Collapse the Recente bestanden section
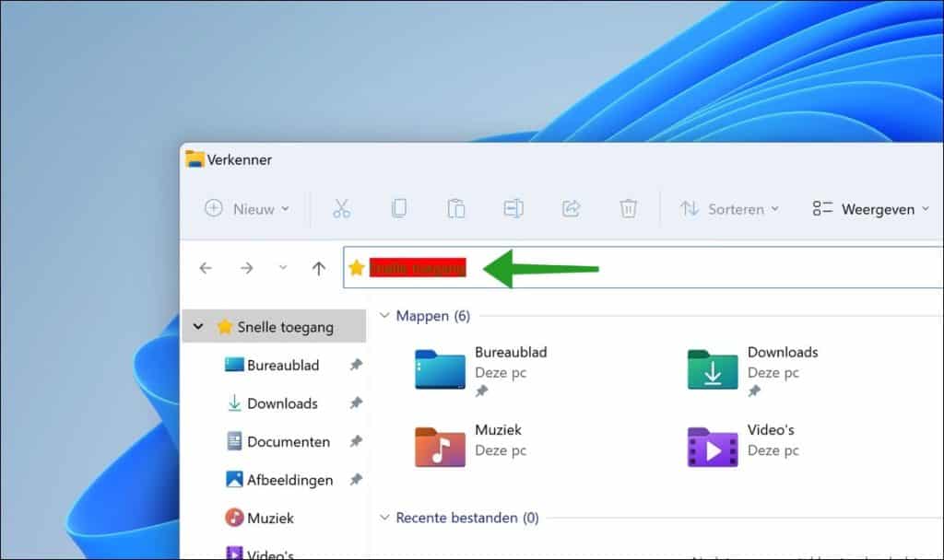Viewport: 944px width, 560px height. (383, 518)
